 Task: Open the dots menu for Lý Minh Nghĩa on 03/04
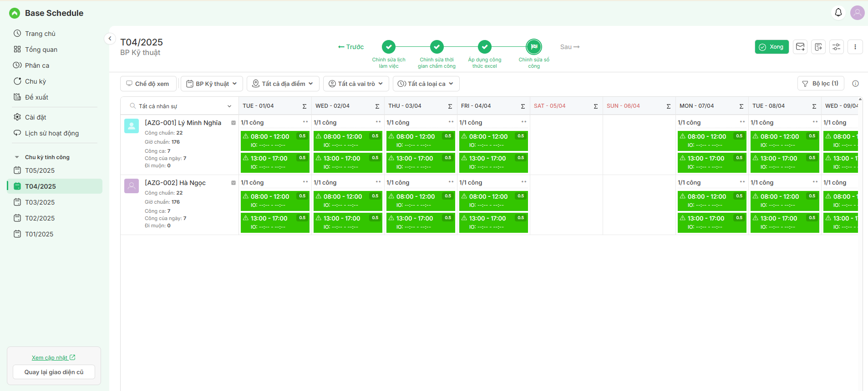451,122
